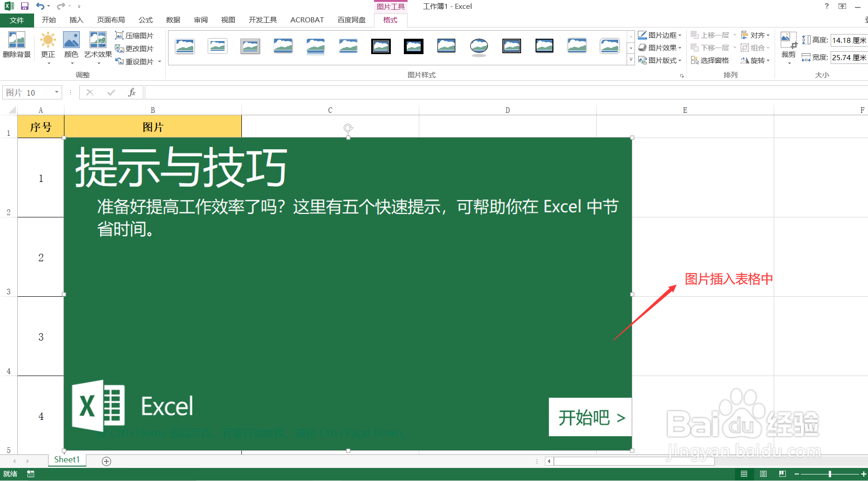
Task: Click the Sheet1 sheet tab
Action: click(67, 460)
